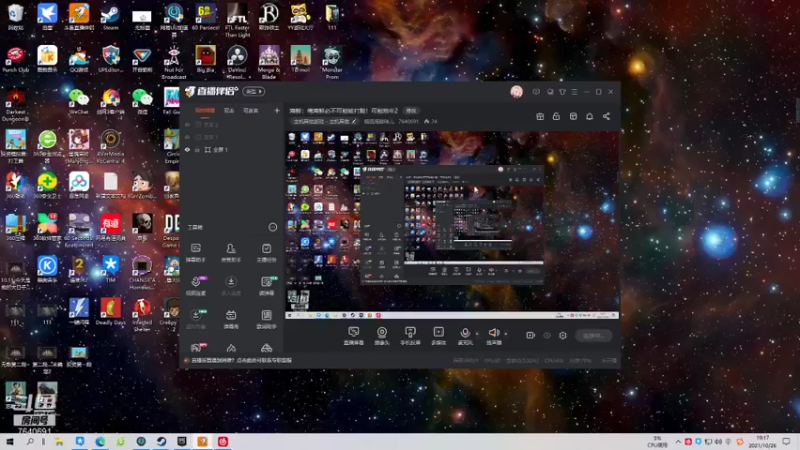Select the 全屏 1 source row
Viewport: 800px width, 450px height.
232,149
